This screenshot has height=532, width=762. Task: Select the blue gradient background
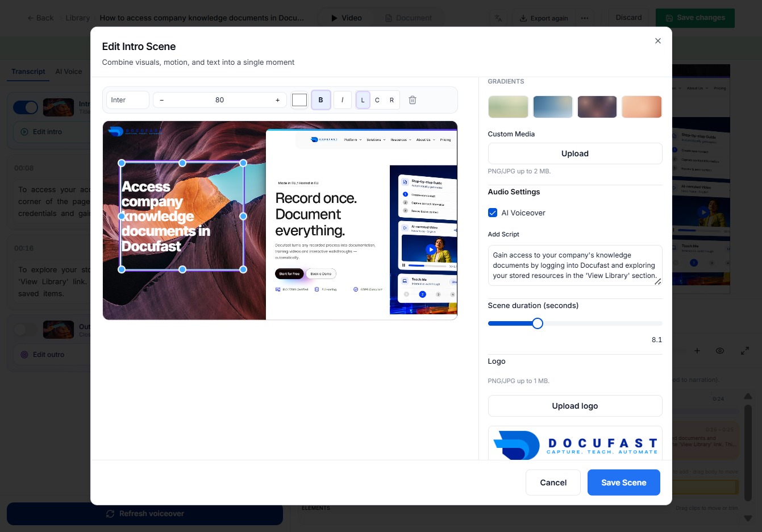[552, 107]
